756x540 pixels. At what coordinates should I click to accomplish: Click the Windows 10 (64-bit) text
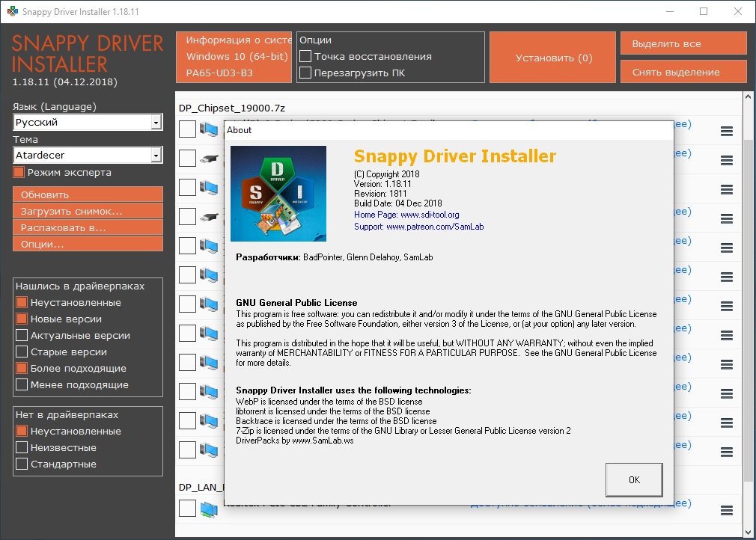[x=237, y=56]
